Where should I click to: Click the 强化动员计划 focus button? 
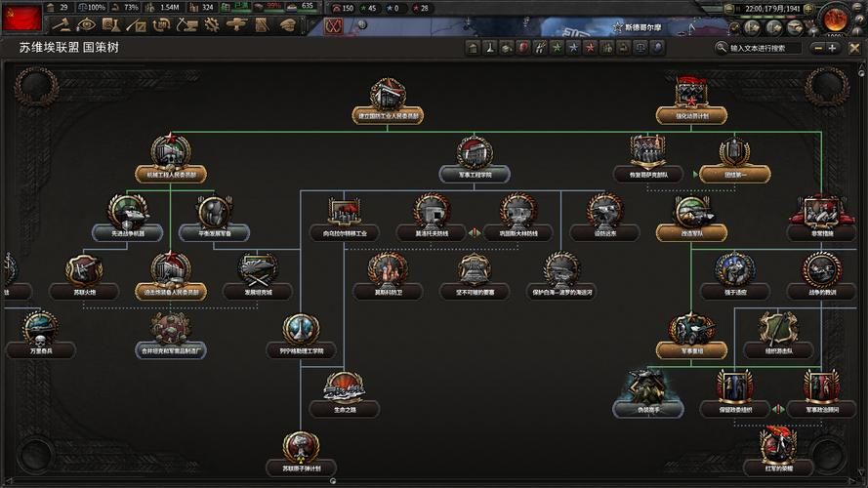[691, 115]
